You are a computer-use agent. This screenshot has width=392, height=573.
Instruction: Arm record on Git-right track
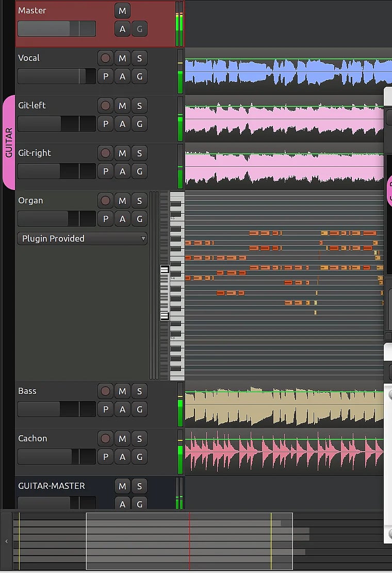pyautogui.click(x=105, y=153)
